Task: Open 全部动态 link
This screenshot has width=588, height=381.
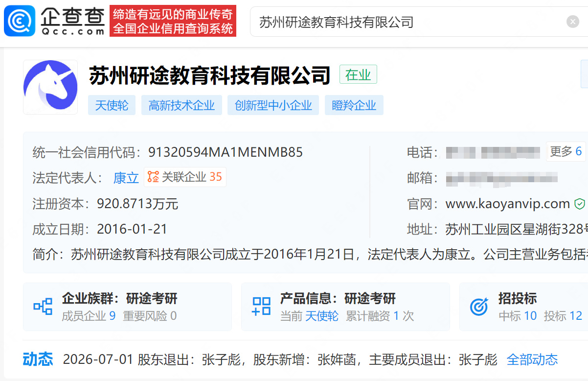Action: pyautogui.click(x=532, y=360)
